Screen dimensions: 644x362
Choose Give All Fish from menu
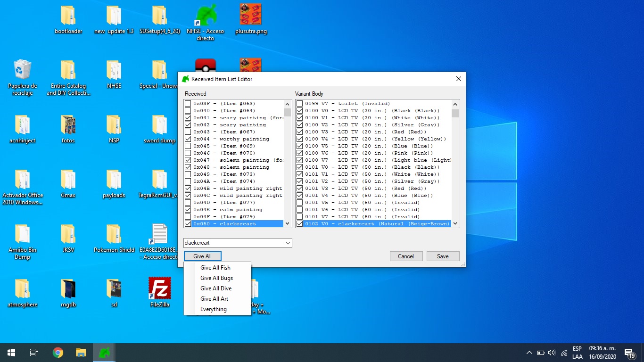coord(215,268)
